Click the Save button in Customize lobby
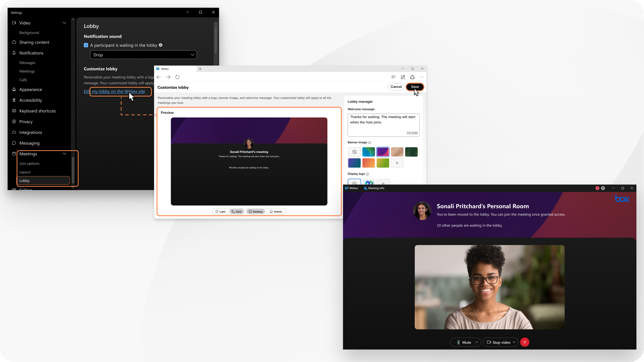The image size is (644, 362). 414,87
